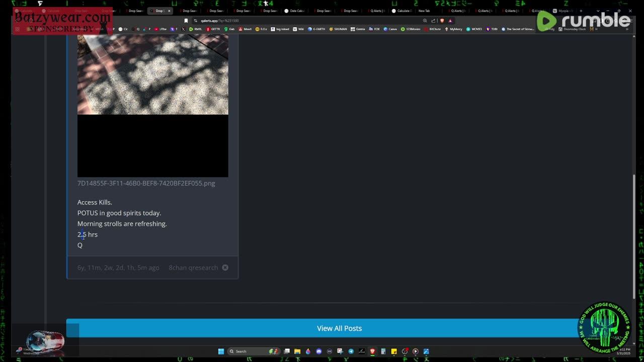Click the text "Morning strolls are refreshing."

[x=122, y=224]
